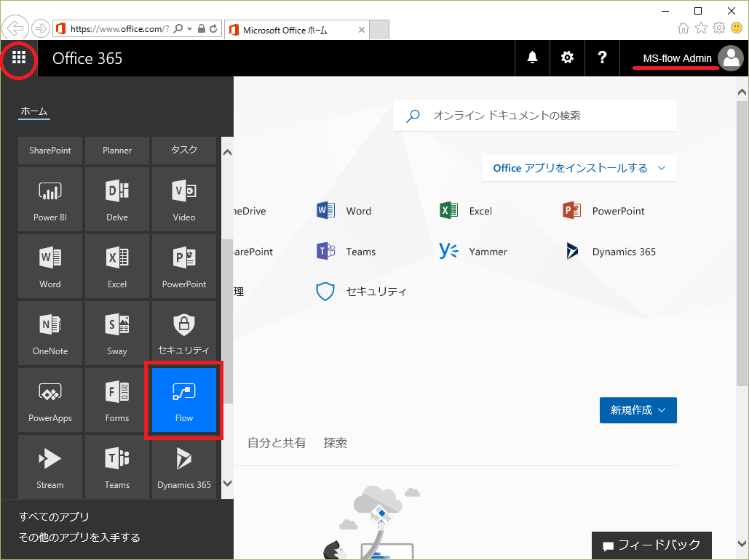Launch Power BI from app launcher

point(50,199)
